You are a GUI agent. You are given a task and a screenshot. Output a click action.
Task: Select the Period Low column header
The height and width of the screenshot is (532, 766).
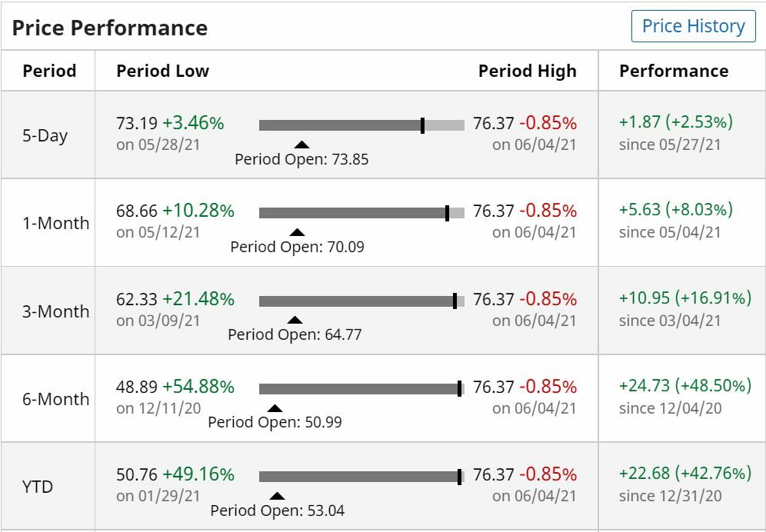pyautogui.click(x=162, y=71)
